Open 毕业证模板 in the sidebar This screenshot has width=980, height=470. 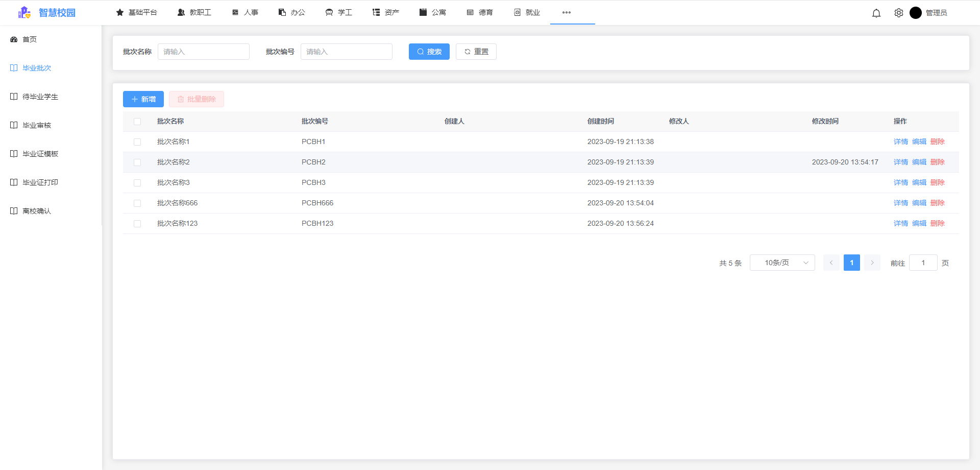40,154
